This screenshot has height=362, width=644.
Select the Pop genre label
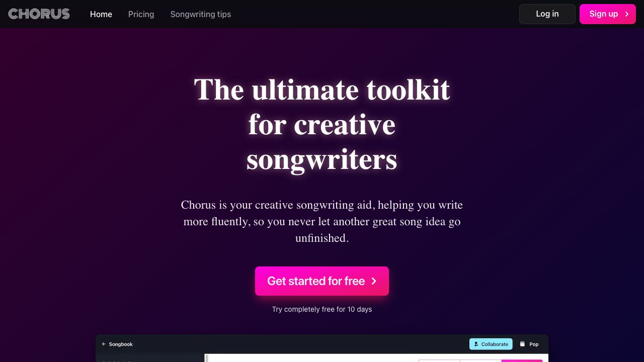pos(534,344)
